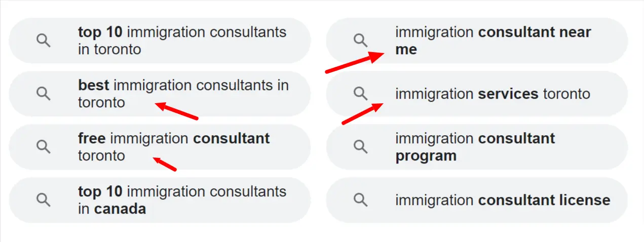Select magnifier icon for "immigration services toronto"
Image resolution: width=644 pixels, height=242 pixels.
click(360, 94)
